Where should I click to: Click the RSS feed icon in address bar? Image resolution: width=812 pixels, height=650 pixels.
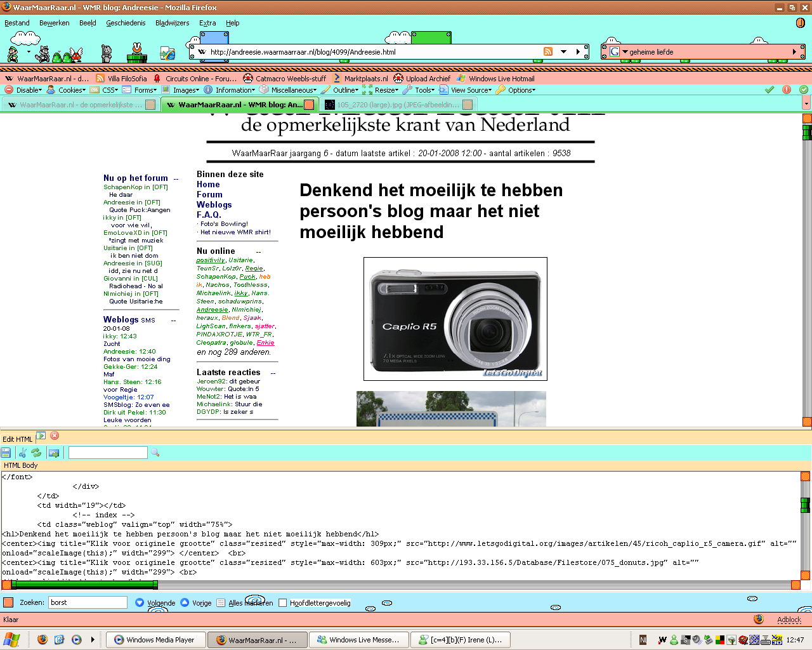point(548,52)
